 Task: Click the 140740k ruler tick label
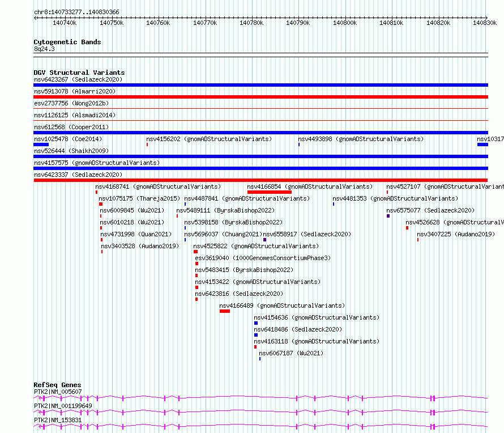point(65,23)
